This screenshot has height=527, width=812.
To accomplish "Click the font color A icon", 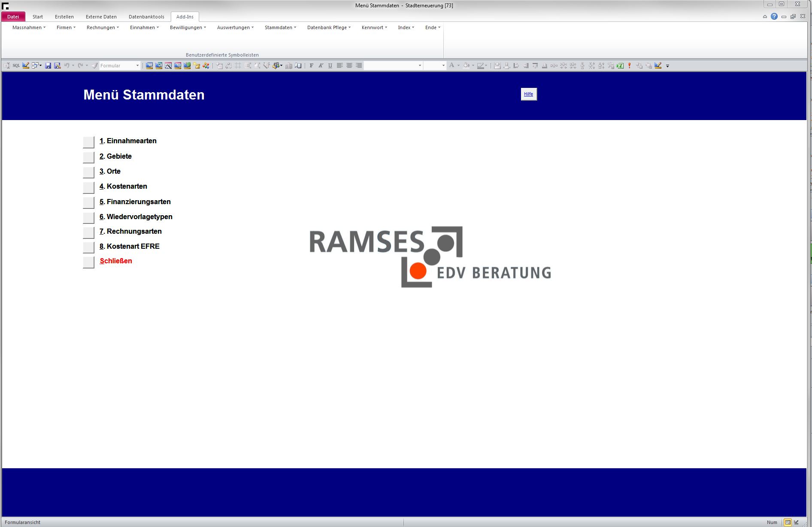I will point(451,66).
